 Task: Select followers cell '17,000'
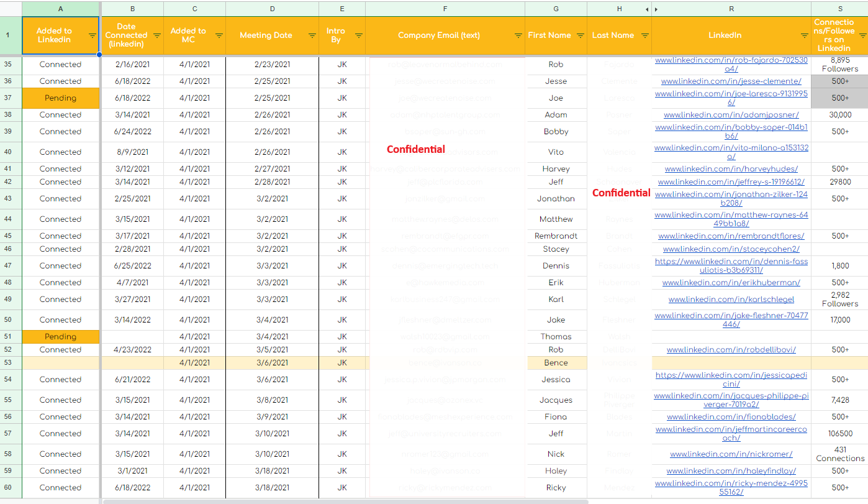tap(839, 320)
